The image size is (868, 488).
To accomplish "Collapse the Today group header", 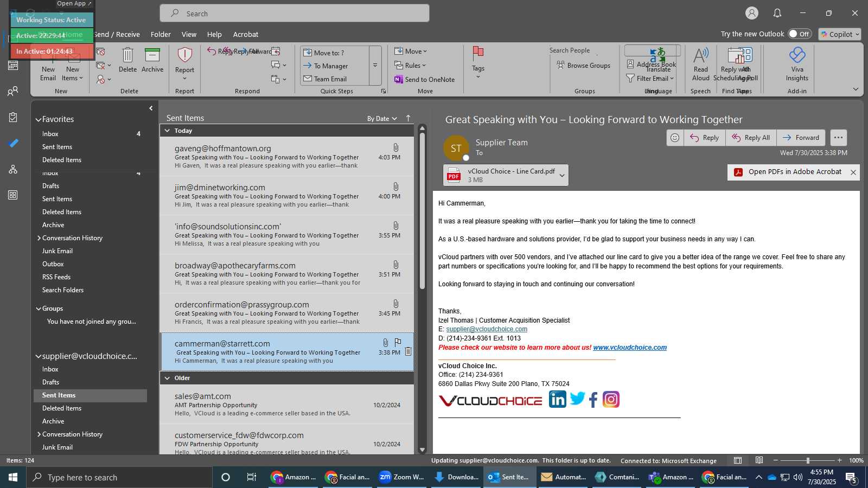I will [x=167, y=131].
